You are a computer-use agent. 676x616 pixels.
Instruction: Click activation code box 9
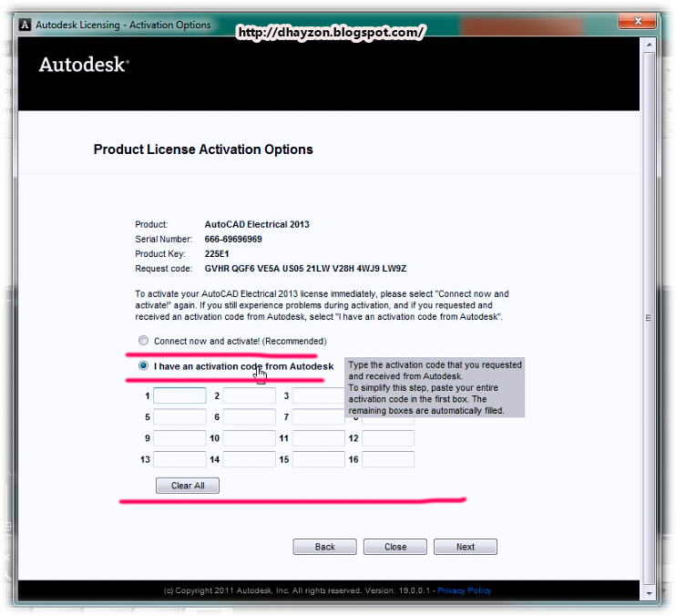pos(179,438)
